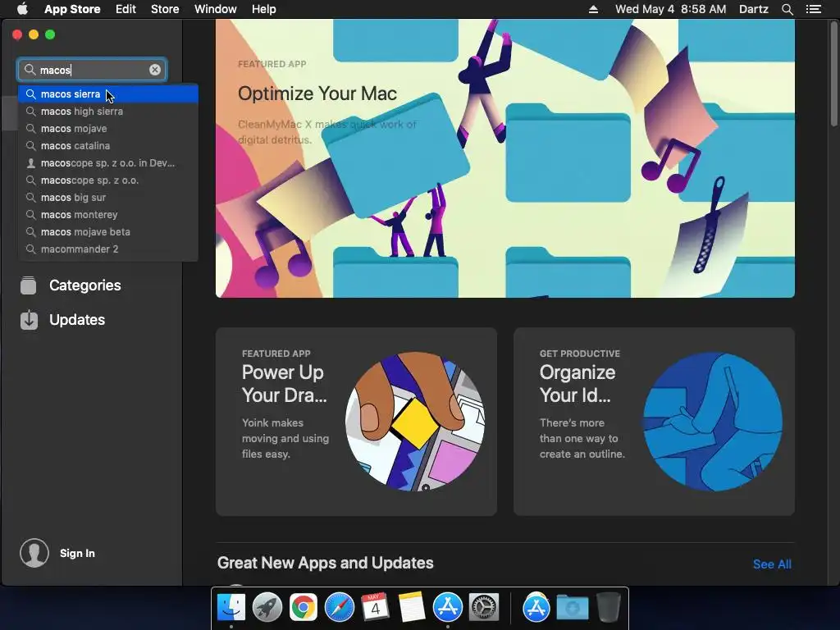Clear the search field with the X icon
The height and width of the screenshot is (630, 840).
click(155, 70)
